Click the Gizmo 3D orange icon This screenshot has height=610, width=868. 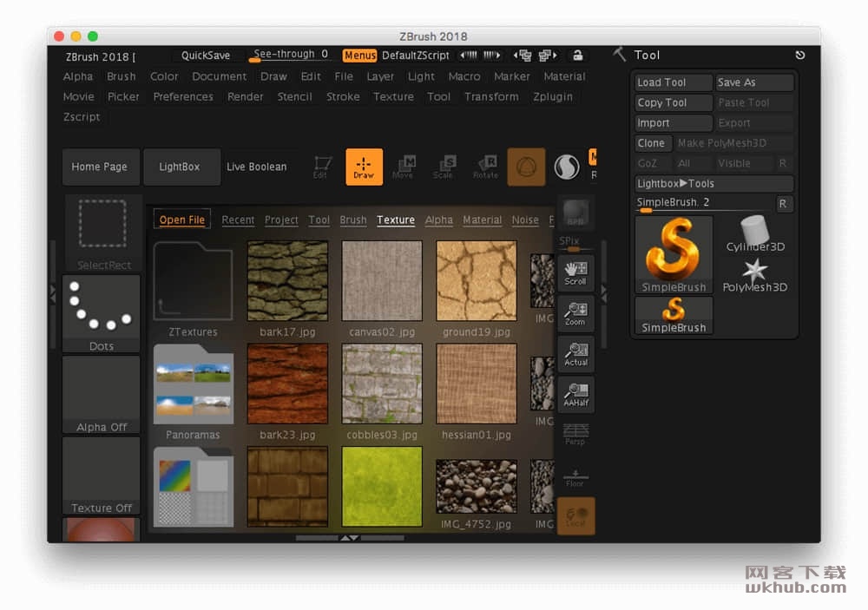coord(527,167)
